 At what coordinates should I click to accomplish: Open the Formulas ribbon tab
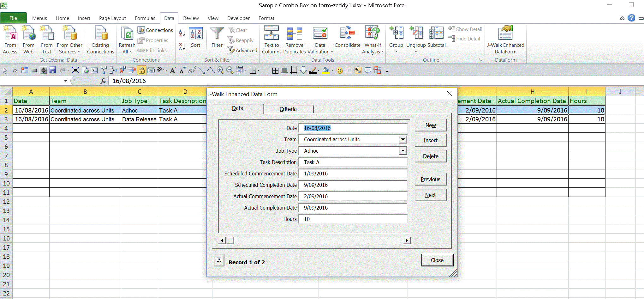pyautogui.click(x=145, y=18)
